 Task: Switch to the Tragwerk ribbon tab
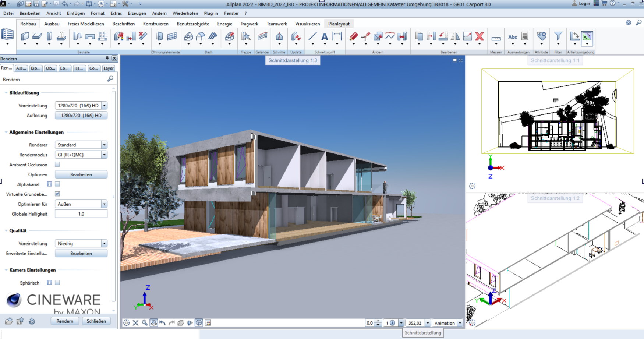coord(249,24)
